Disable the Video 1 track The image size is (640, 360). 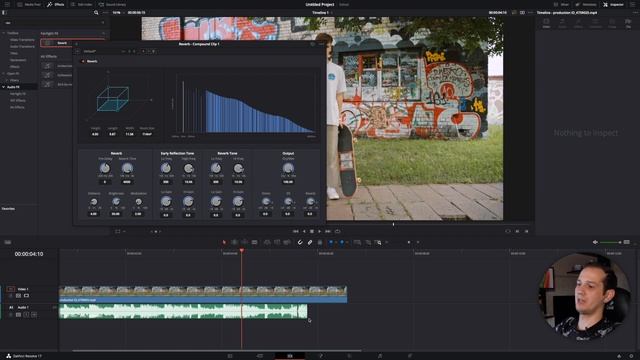[x=27, y=296]
